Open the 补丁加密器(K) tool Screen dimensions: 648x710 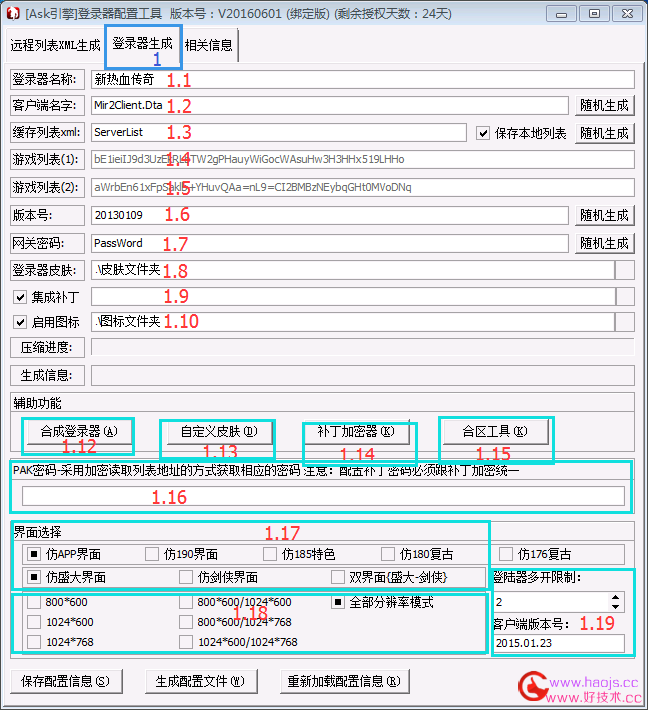356,432
